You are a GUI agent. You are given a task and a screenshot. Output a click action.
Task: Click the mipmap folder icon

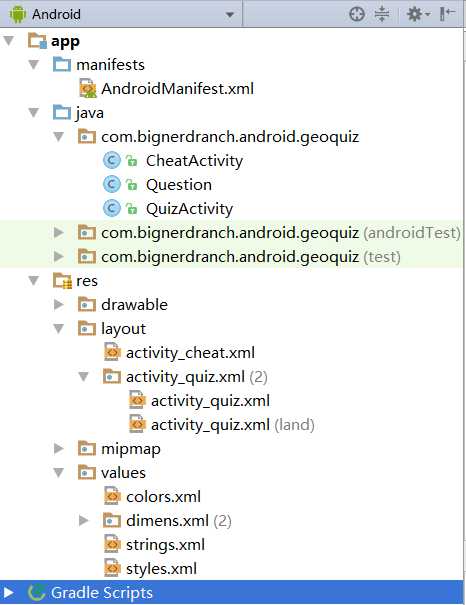pyautogui.click(x=87, y=448)
